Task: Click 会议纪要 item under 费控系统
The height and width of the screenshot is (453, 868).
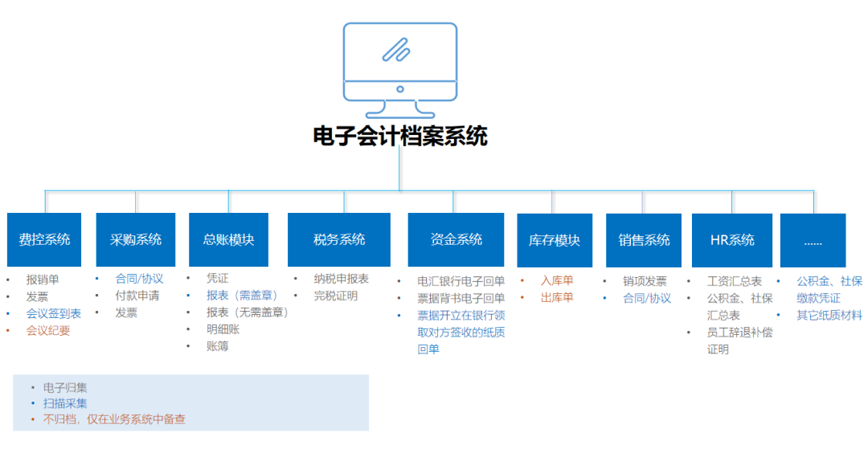Action: [48, 330]
